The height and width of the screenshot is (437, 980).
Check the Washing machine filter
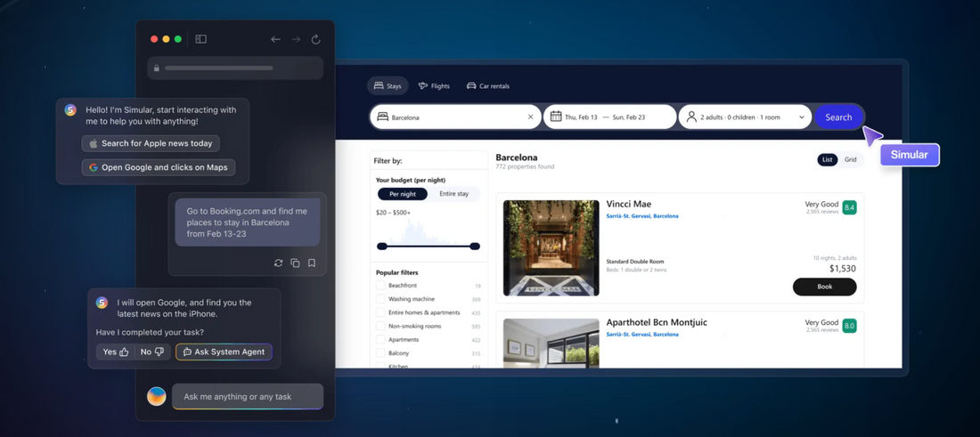380,299
